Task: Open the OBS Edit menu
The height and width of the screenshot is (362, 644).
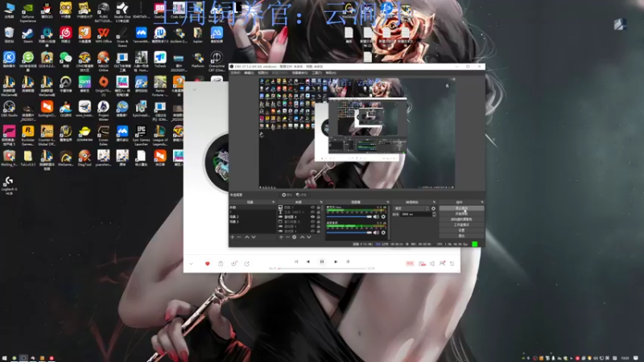Action: coord(249,72)
